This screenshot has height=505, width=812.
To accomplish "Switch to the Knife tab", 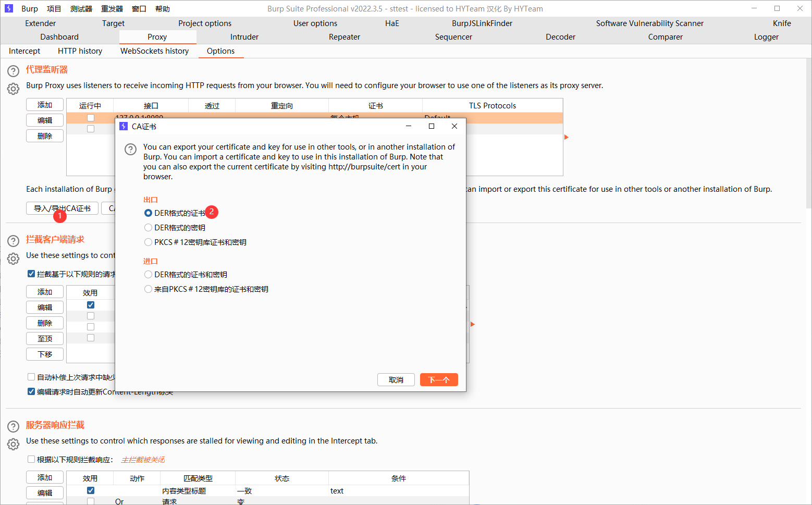I will 782,23.
